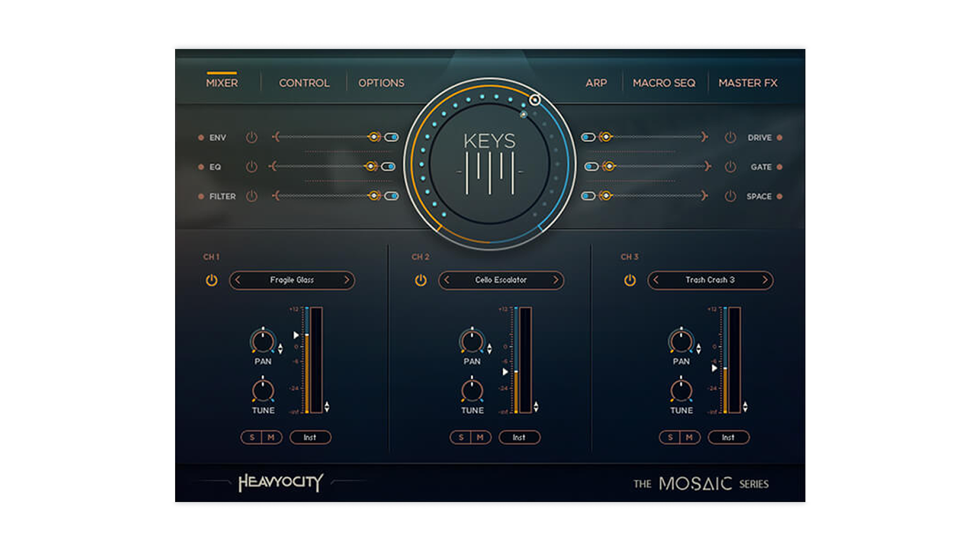This screenshot has width=980, height=551.
Task: Mute channel CH 3 with the M button
Action: coord(689,437)
